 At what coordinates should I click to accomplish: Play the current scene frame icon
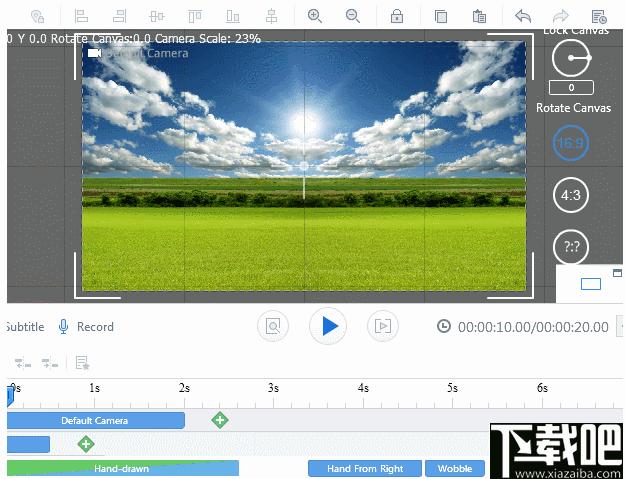point(383,326)
